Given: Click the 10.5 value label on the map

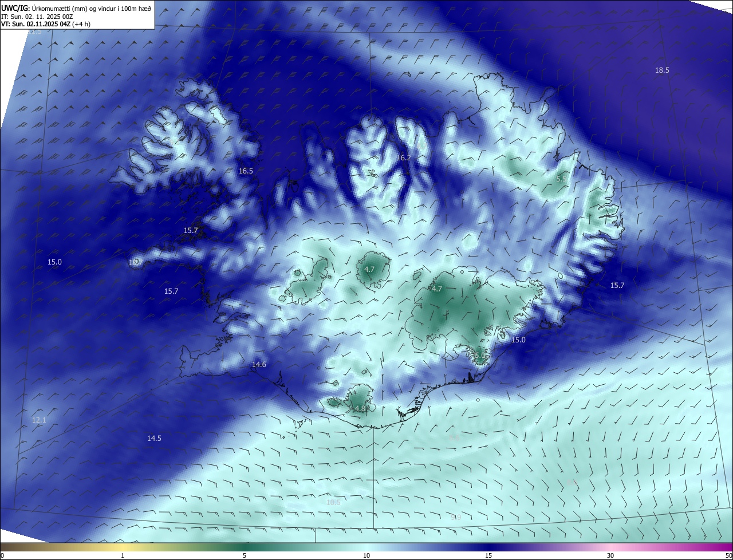Looking at the screenshot, I should 333,503.
